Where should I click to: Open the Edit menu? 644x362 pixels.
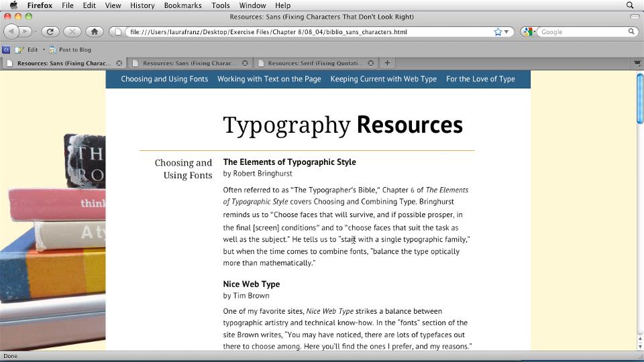[x=89, y=5]
